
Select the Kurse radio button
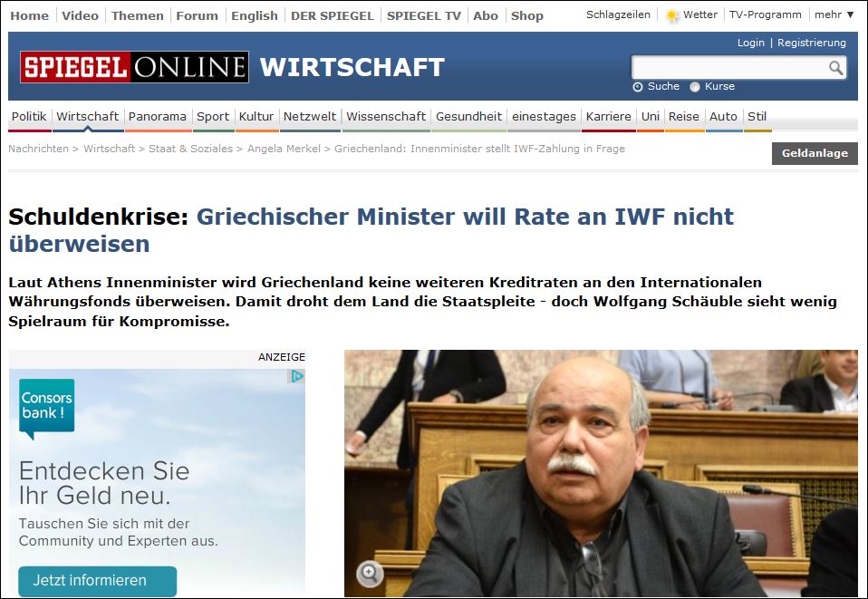click(x=695, y=87)
